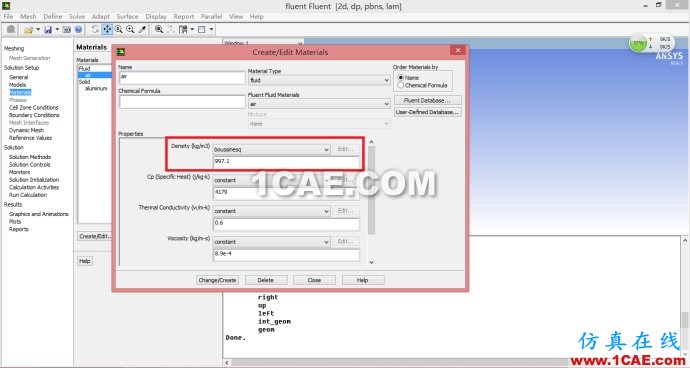Click the open file folder icon
Viewport: 690px width, 368px height.
click(x=29, y=29)
